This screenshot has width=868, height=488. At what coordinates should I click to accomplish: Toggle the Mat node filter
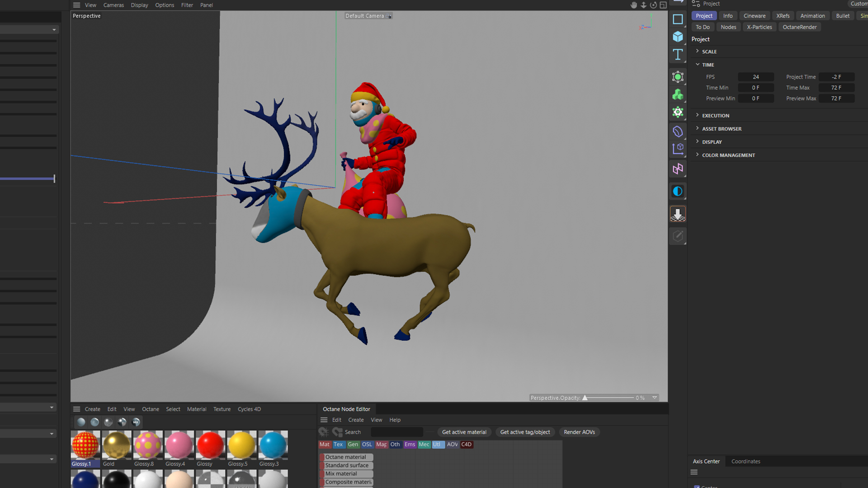tap(324, 445)
